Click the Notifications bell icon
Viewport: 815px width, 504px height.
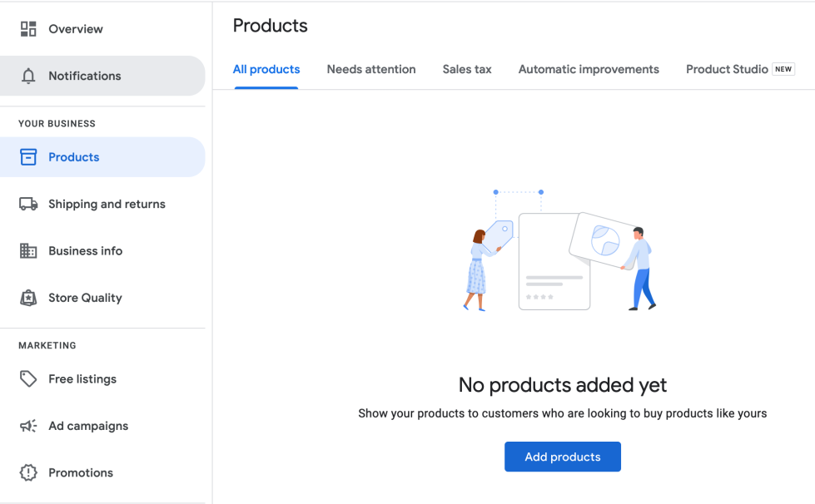point(28,77)
